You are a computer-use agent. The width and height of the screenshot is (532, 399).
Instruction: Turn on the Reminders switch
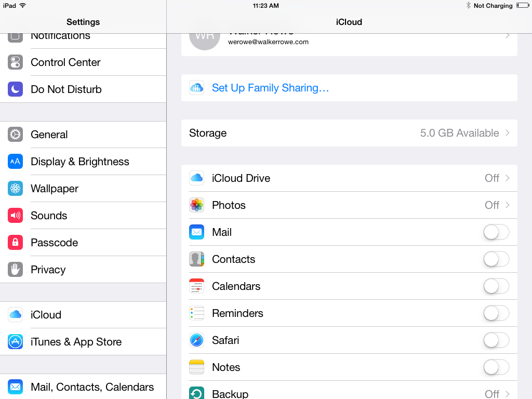click(x=496, y=313)
